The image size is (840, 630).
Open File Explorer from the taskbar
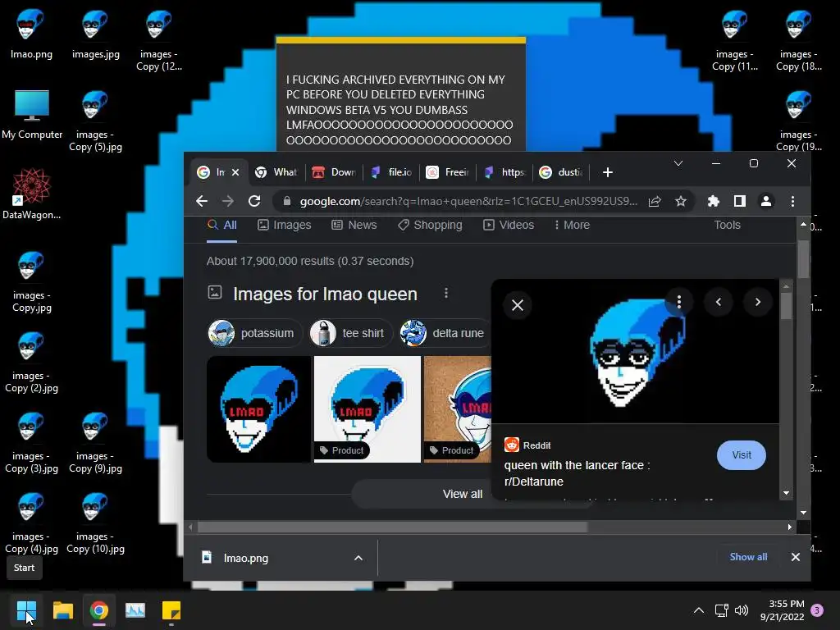pyautogui.click(x=62, y=610)
